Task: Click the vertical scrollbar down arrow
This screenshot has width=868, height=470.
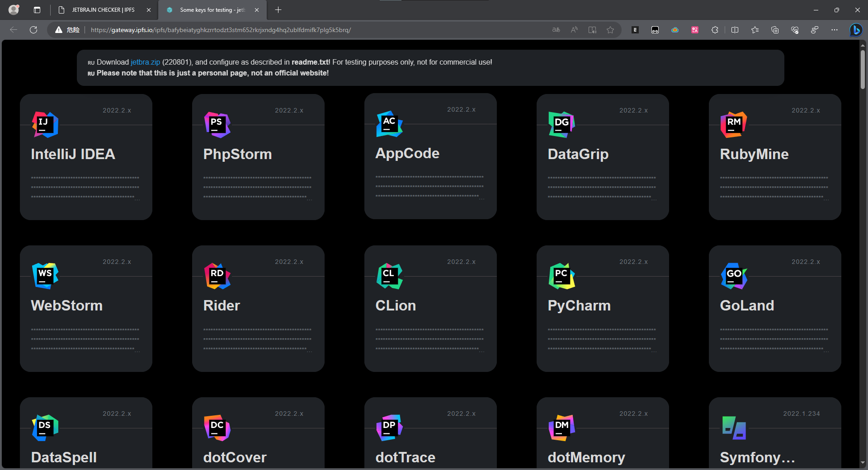Action: pyautogui.click(x=863, y=463)
